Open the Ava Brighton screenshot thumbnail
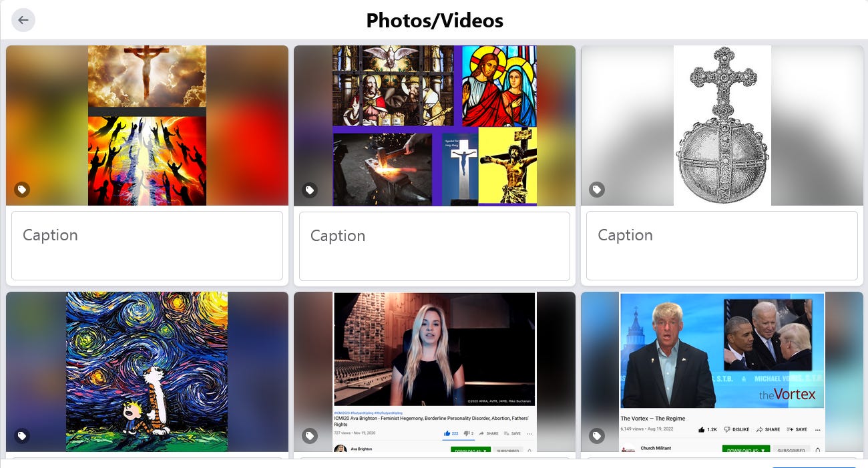868x468 pixels. click(x=435, y=372)
